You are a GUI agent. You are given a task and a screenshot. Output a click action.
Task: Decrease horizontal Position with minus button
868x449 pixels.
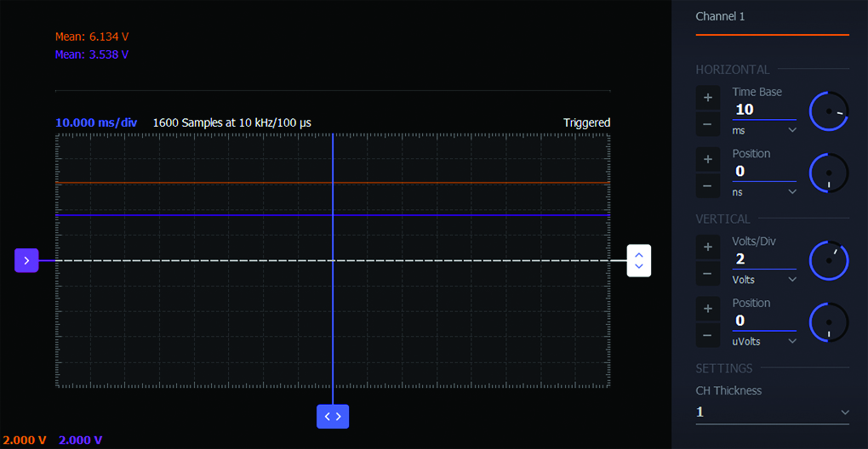click(x=707, y=185)
